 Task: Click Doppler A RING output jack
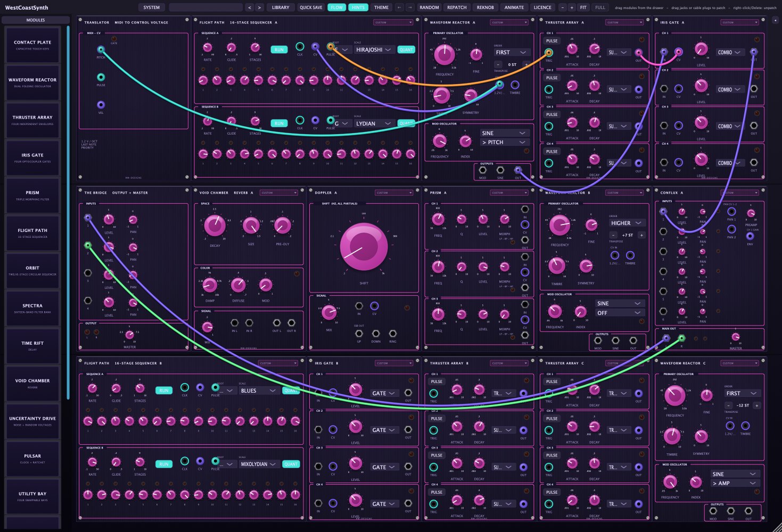(x=393, y=334)
